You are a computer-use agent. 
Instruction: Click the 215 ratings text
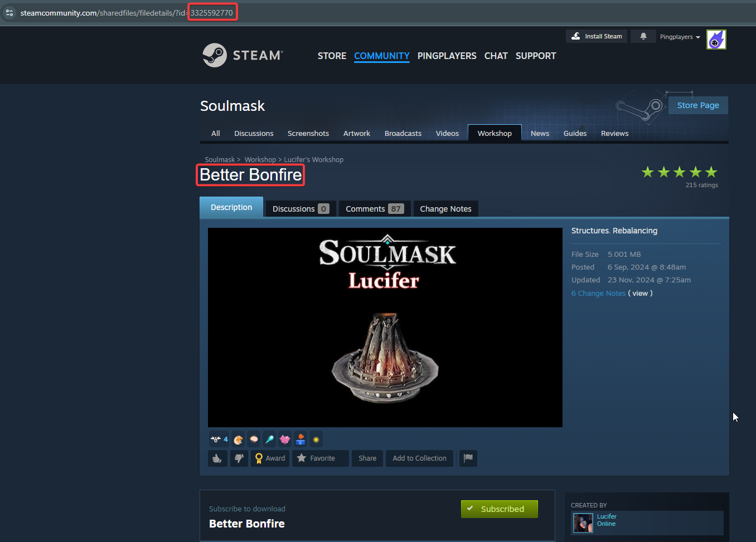point(702,185)
